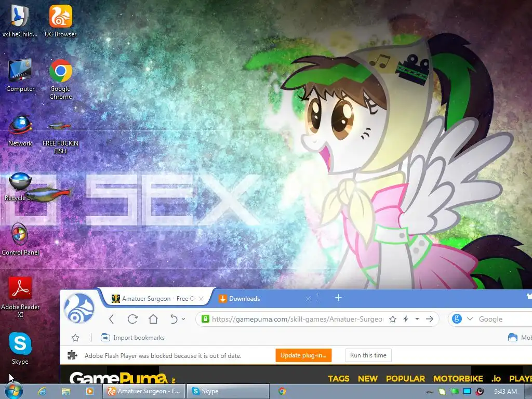The image size is (532, 399).
Task: Open Windows Explorer from the taskbar
Action: click(x=66, y=391)
